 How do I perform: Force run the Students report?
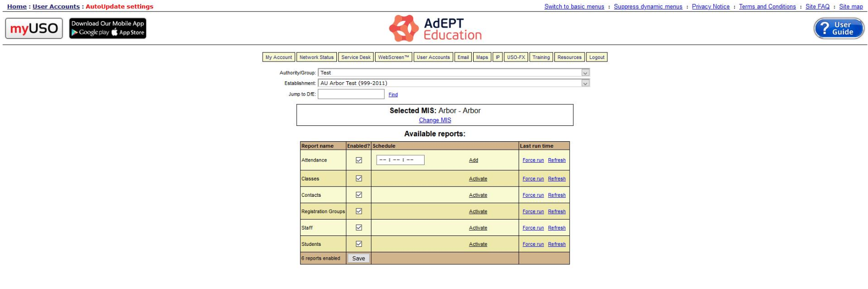tap(533, 244)
